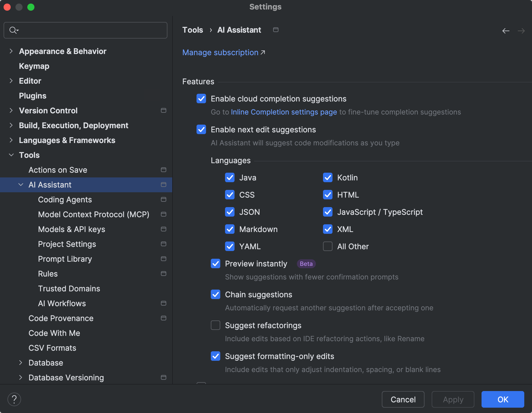Select Tools in the breadcrumb
Image resolution: width=532 pixels, height=413 pixels.
coord(192,30)
